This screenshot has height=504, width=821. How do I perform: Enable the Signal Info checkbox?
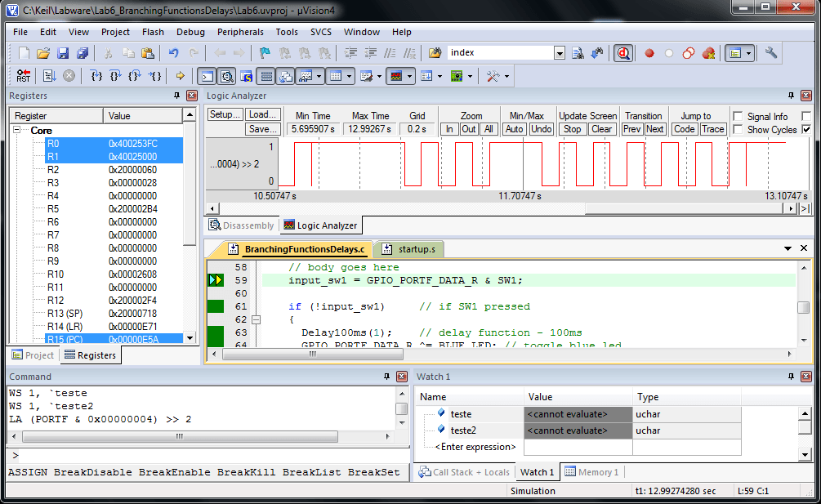[x=738, y=116]
